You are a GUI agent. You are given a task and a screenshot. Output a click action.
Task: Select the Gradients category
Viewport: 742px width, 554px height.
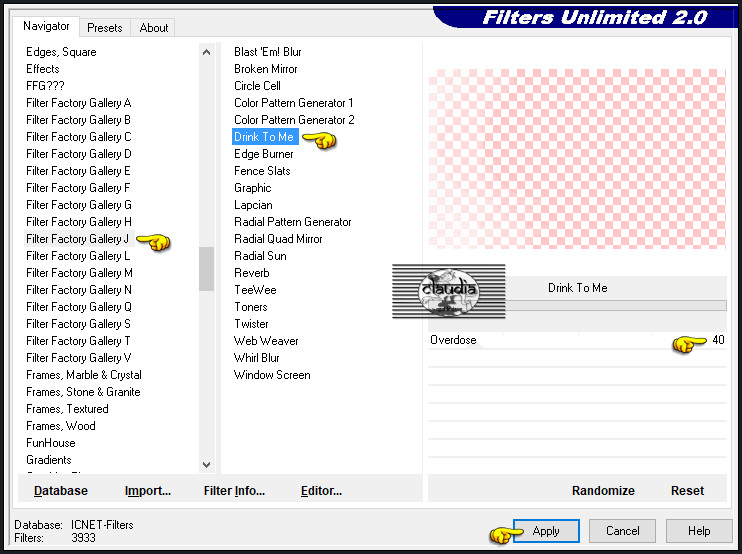(x=49, y=460)
